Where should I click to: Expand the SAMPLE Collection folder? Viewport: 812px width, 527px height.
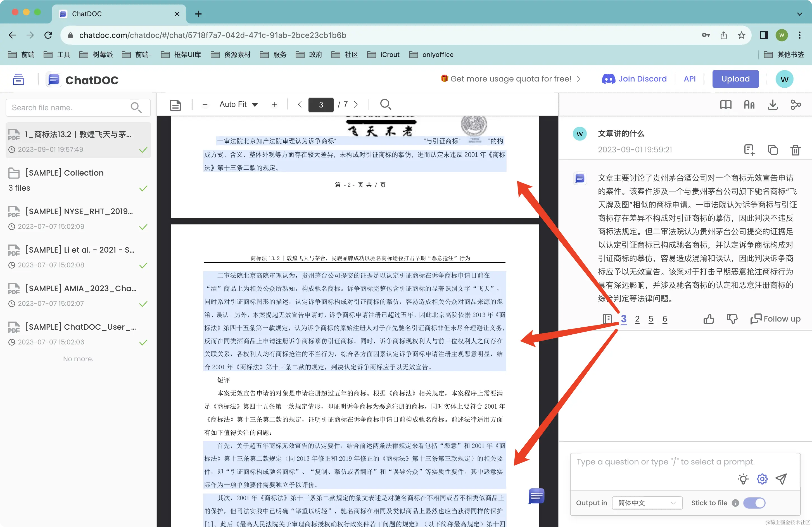pyautogui.click(x=64, y=173)
